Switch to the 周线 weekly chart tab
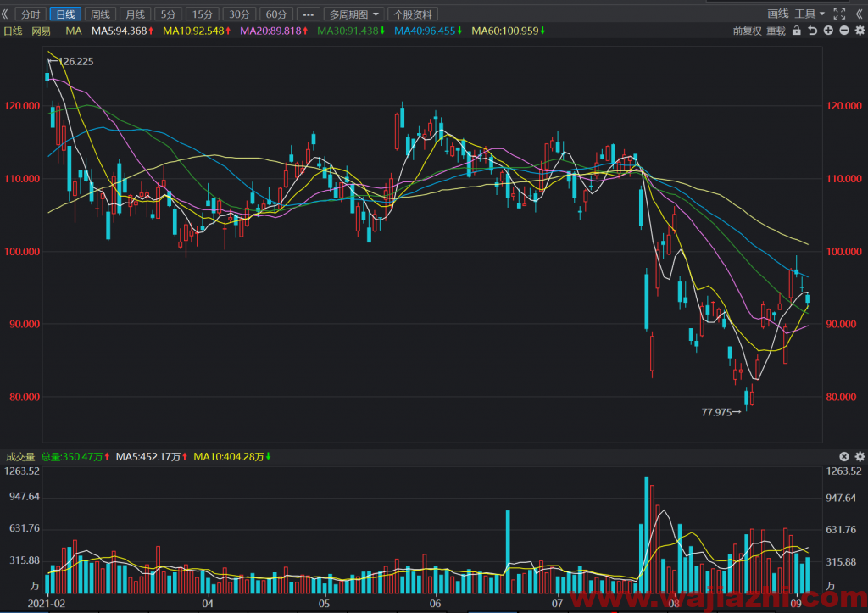 (100, 14)
